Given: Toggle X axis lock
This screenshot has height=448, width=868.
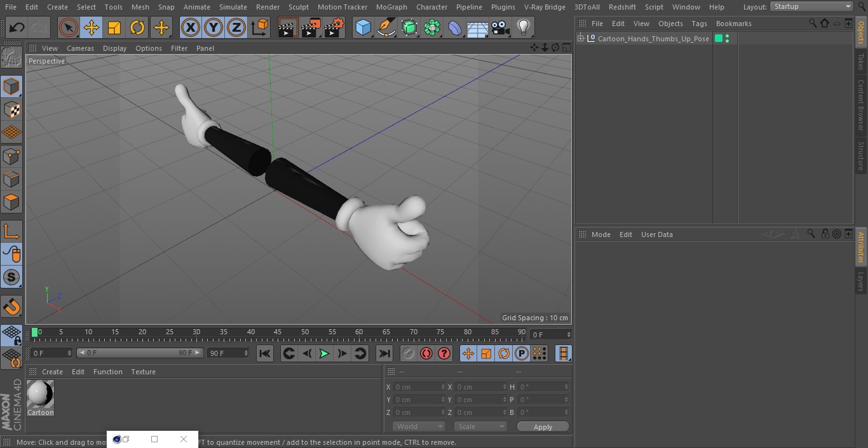Looking at the screenshot, I should click(x=190, y=28).
